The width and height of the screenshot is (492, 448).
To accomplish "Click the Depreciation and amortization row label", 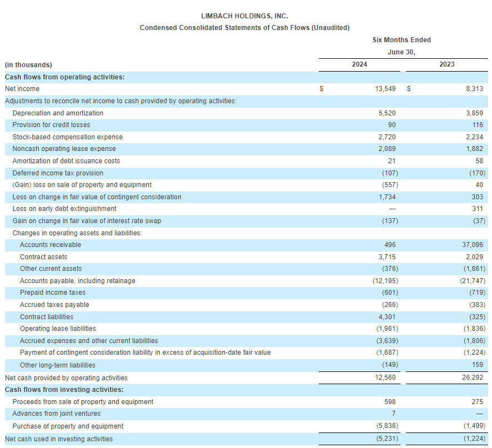I will point(58,113).
